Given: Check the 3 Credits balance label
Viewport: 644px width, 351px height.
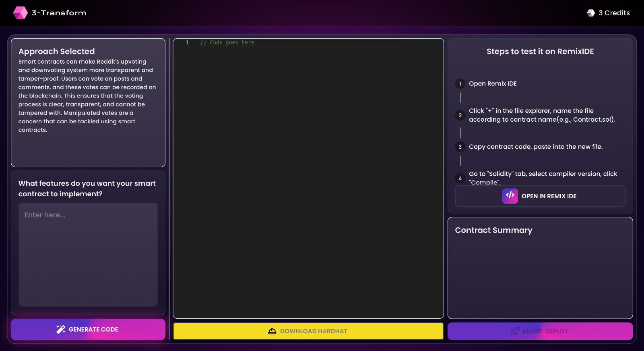Looking at the screenshot, I should tap(614, 13).
